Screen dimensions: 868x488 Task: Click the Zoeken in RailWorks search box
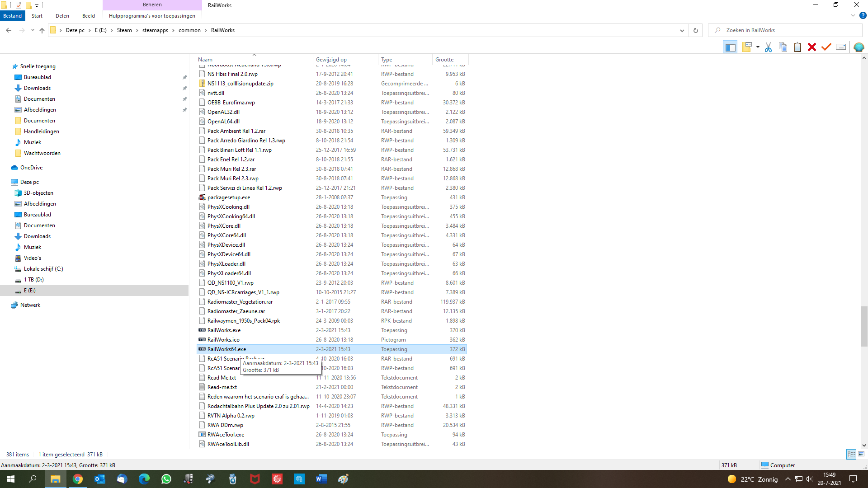(x=785, y=30)
